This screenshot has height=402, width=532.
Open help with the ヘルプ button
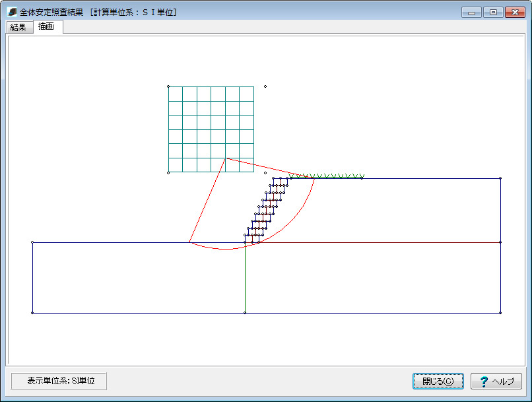[x=496, y=381]
